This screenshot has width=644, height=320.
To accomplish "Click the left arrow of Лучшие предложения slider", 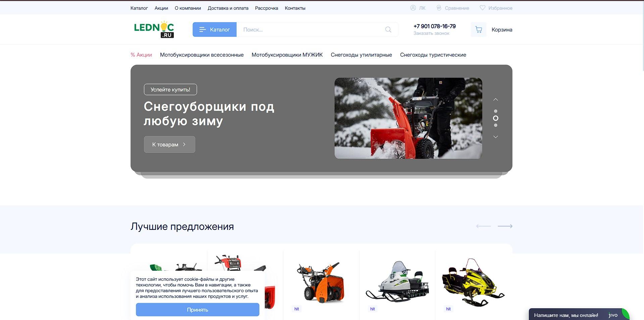I will coord(483,226).
